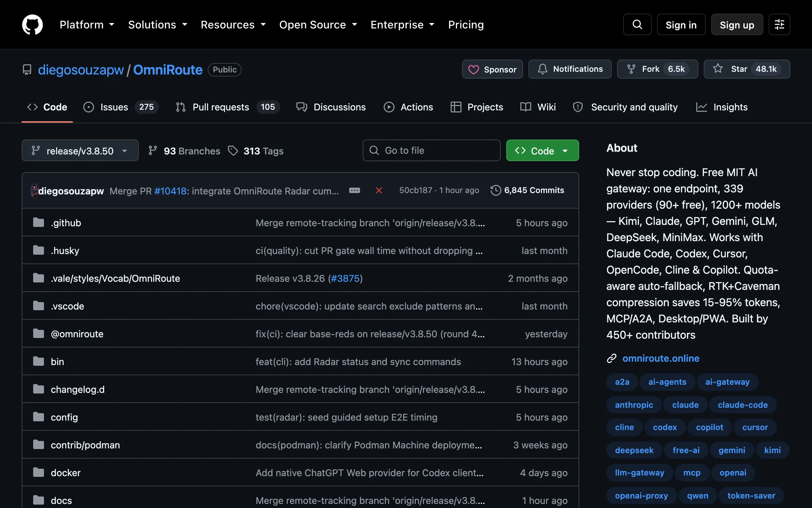This screenshot has width=812, height=508.
Task: Select the ai-agents topic tag
Action: (x=667, y=382)
